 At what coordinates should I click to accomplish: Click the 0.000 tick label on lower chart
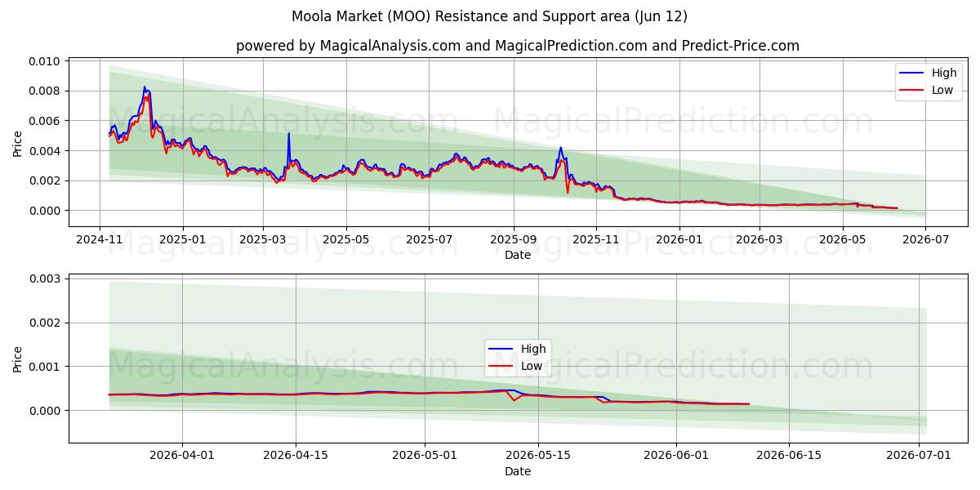click(45, 411)
